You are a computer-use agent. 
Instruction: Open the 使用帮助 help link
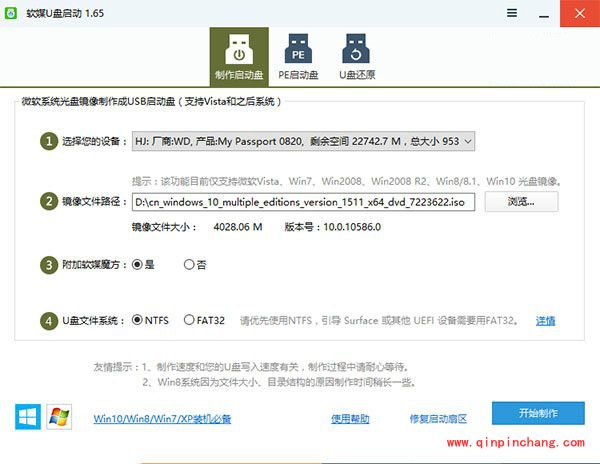(x=350, y=419)
